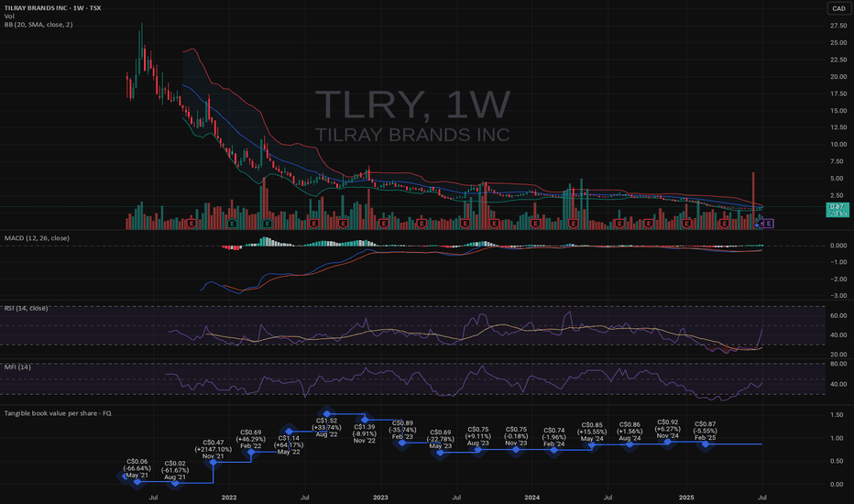Click the red earnings marker near April 2023
Image resolution: width=854 pixels, height=504 pixels.
pos(421,224)
